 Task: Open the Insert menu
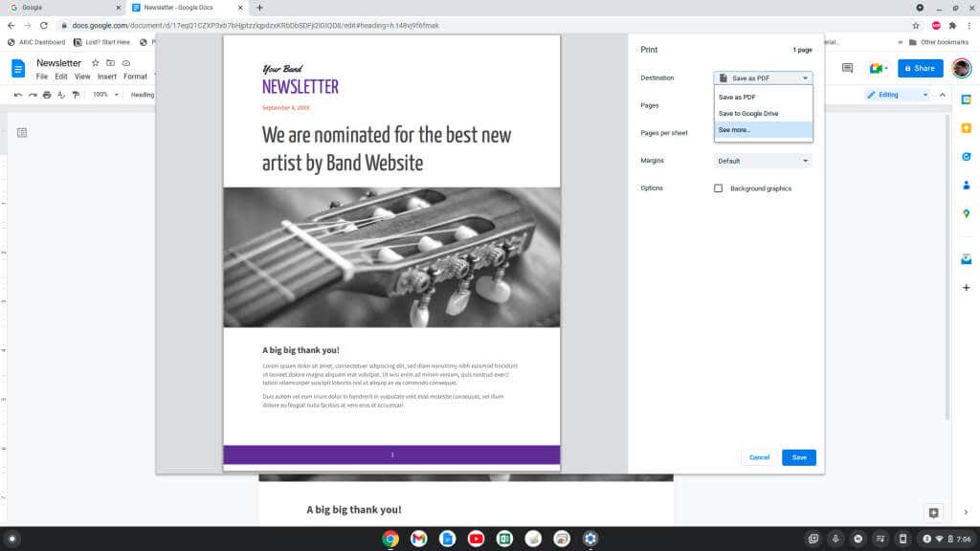click(x=107, y=77)
